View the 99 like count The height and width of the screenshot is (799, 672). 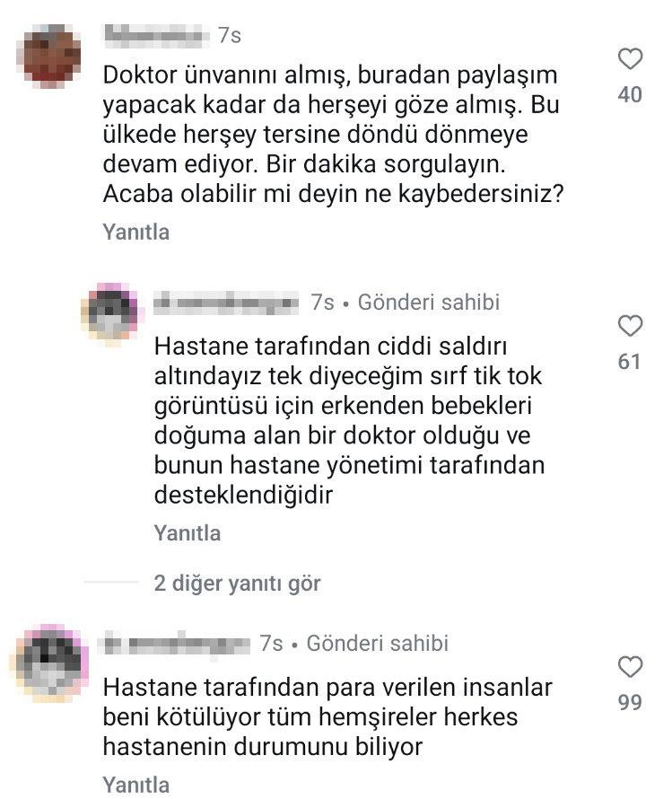coord(630,703)
